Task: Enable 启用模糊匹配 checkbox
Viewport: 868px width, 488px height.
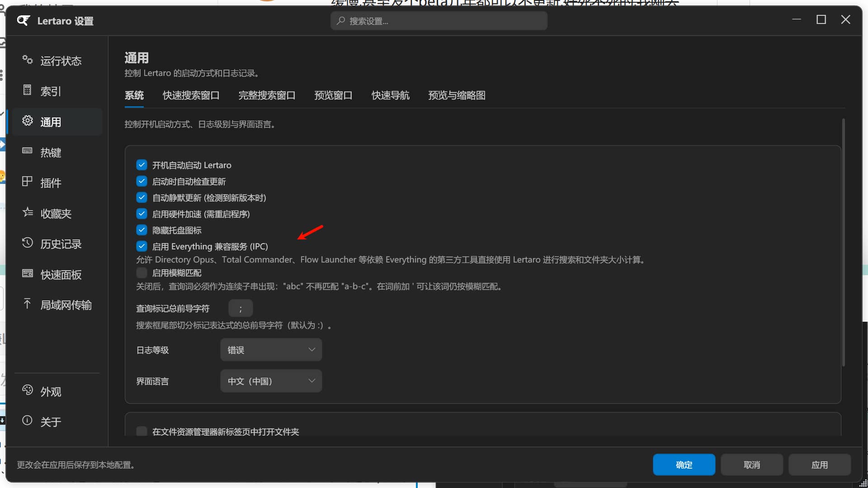Action: (x=142, y=272)
